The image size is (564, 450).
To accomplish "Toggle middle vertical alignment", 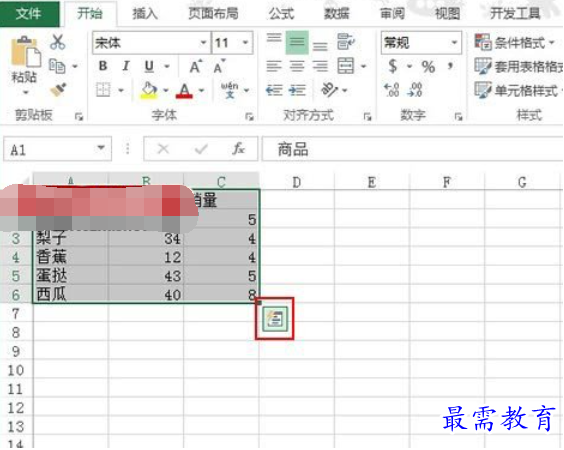I will 297,42.
